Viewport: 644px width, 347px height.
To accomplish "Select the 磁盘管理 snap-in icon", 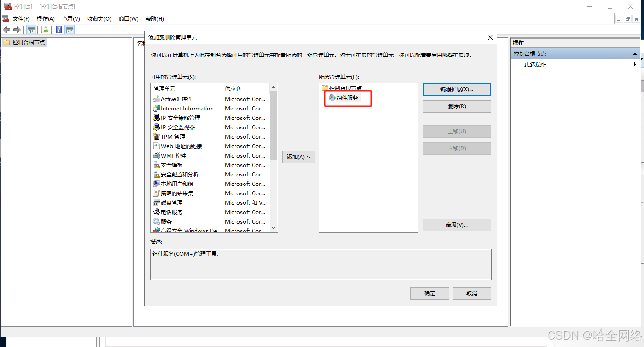I will pyautogui.click(x=156, y=203).
